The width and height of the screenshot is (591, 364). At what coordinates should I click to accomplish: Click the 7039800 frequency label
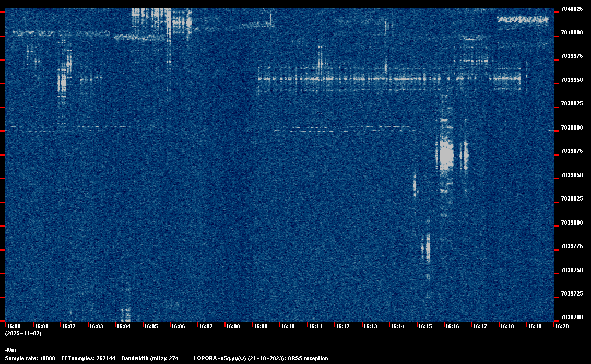(572, 222)
